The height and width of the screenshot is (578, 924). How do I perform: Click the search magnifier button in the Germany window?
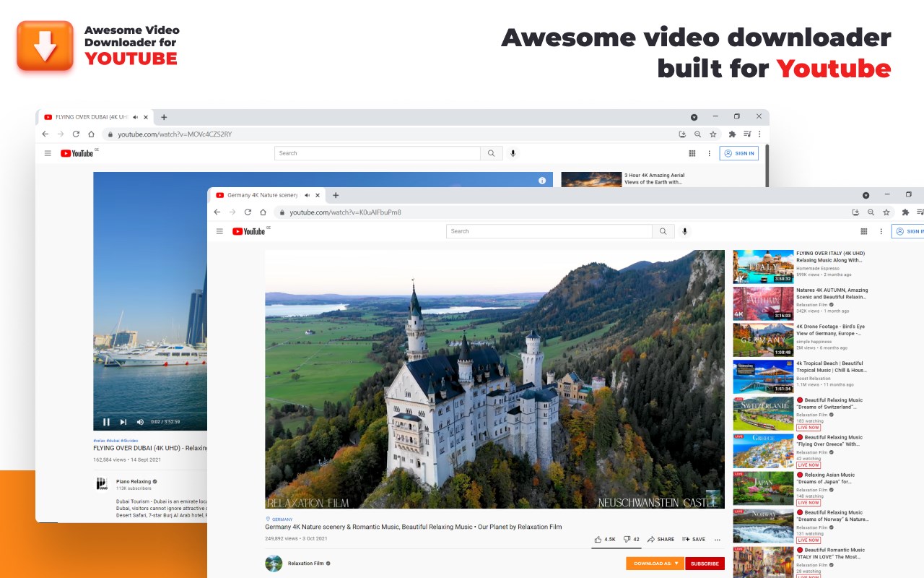pyautogui.click(x=662, y=231)
